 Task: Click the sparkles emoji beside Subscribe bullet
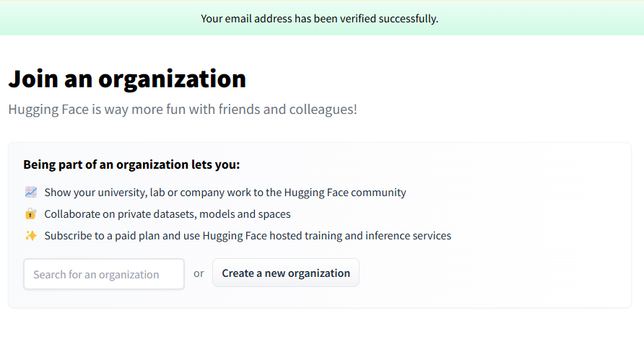pos(30,236)
